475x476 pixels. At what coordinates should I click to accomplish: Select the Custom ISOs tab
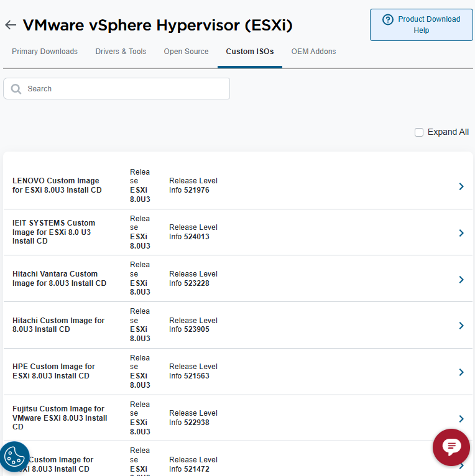[250, 52]
